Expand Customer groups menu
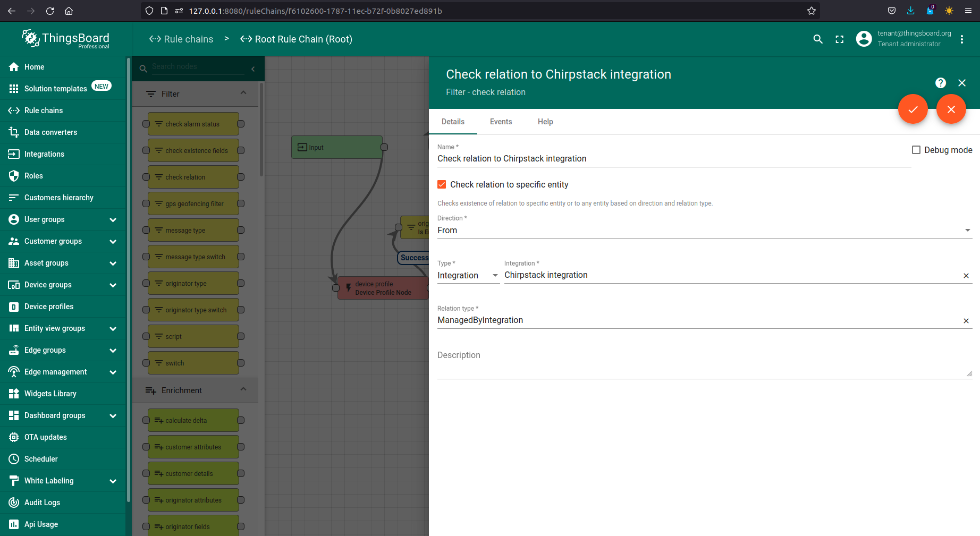Image resolution: width=980 pixels, height=536 pixels. click(x=113, y=241)
